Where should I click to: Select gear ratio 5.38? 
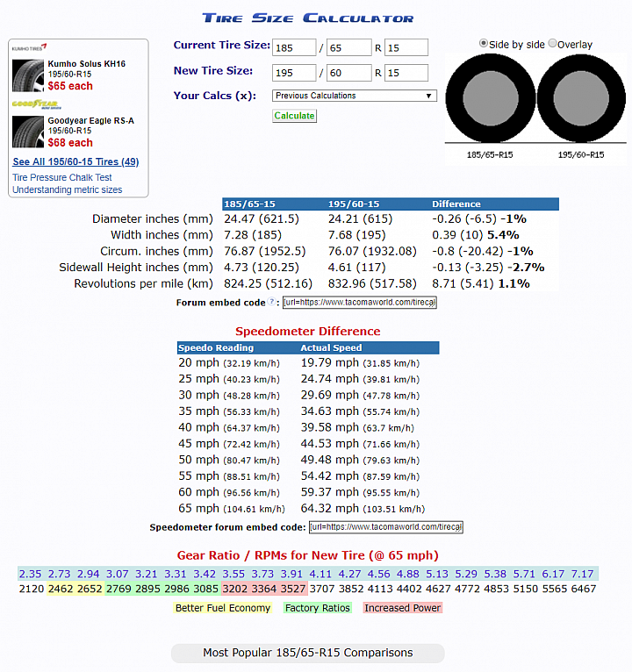(x=495, y=574)
